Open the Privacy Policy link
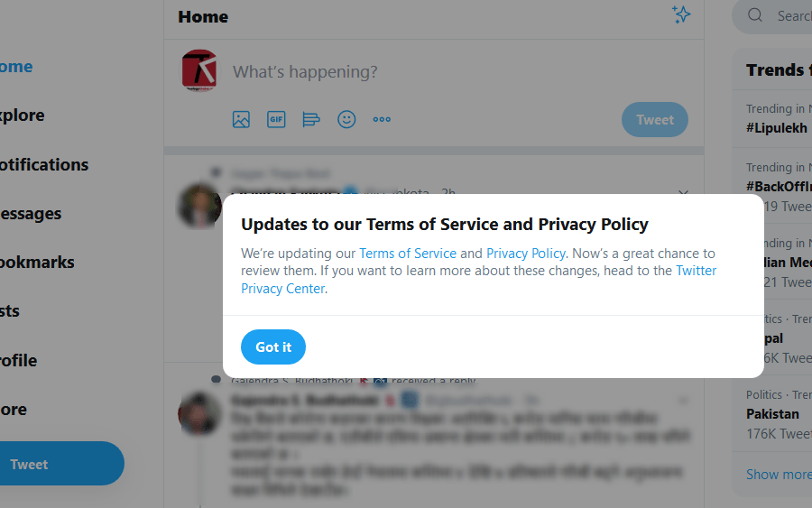 (x=526, y=254)
